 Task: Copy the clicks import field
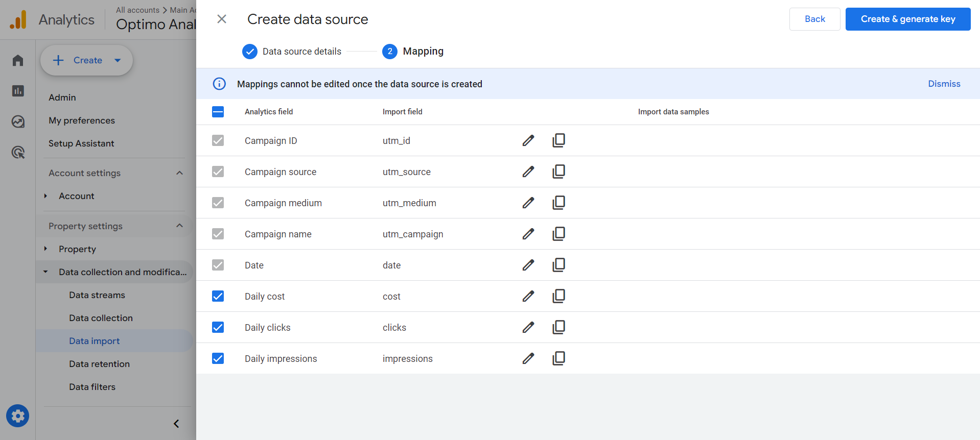(559, 327)
